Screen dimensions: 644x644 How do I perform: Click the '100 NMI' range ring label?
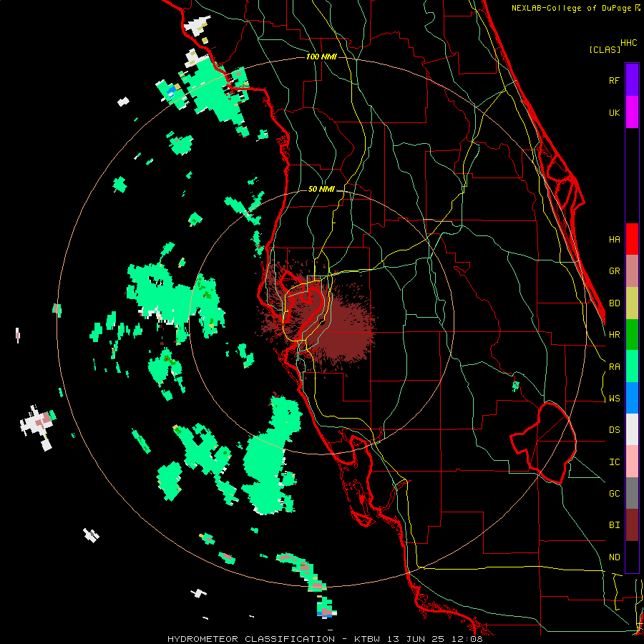(321, 57)
